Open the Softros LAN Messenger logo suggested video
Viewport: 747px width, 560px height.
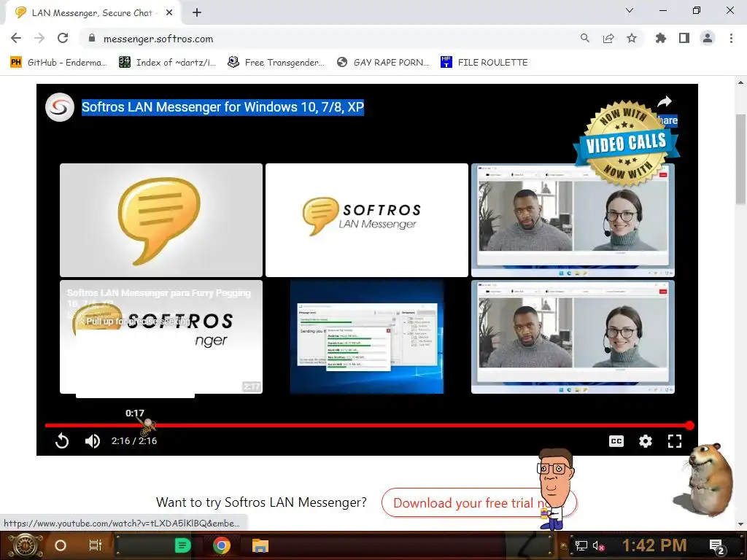[x=367, y=220]
